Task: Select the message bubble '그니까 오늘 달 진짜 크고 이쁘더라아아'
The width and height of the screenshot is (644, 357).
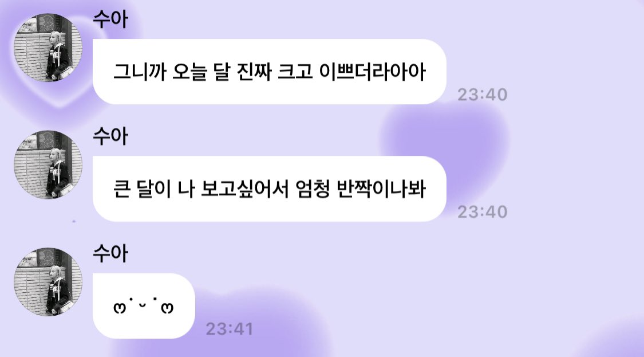Action: click(x=270, y=72)
